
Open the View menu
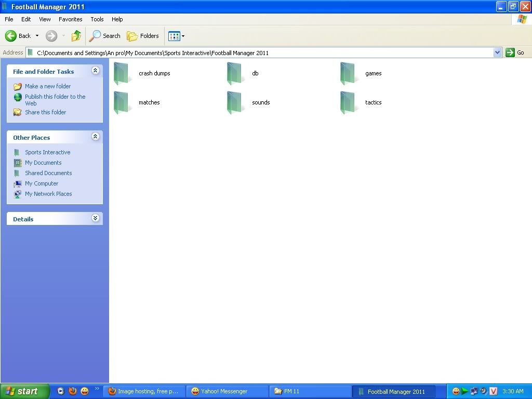(45, 19)
